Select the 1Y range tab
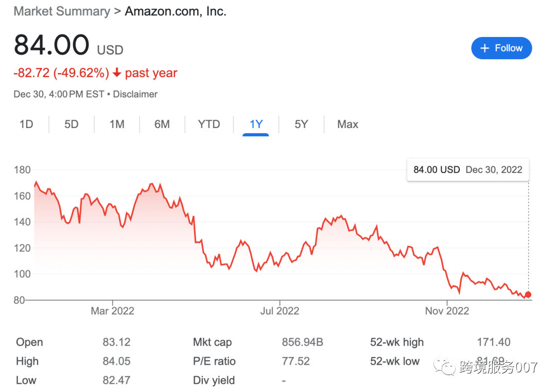556x392 pixels. click(256, 124)
